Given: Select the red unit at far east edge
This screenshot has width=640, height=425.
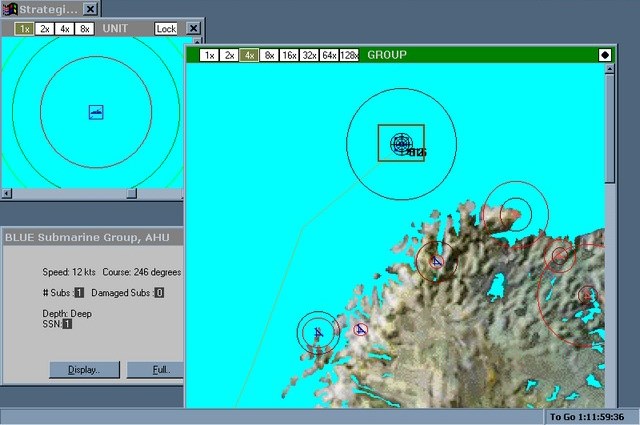Looking at the screenshot, I should pos(587,295).
